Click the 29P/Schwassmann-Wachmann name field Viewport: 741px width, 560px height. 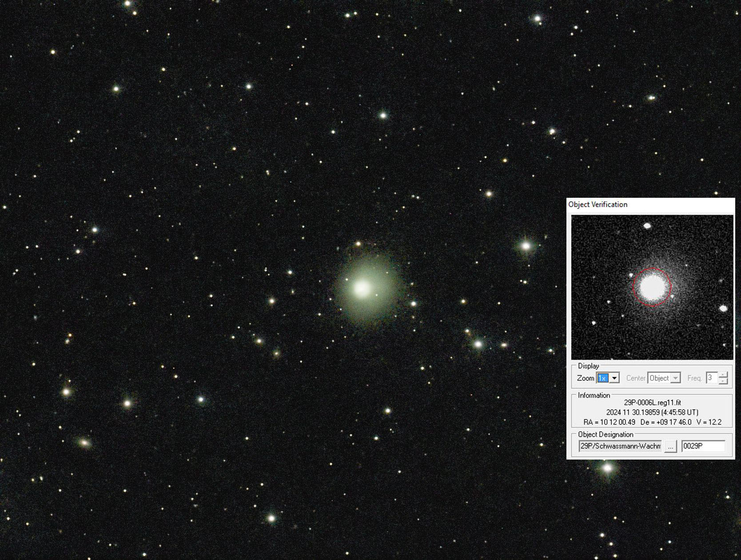[620, 446]
